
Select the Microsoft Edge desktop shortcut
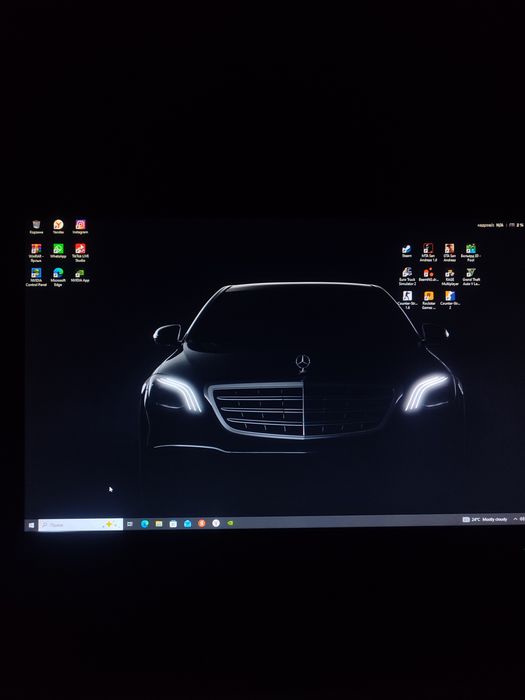(x=58, y=277)
